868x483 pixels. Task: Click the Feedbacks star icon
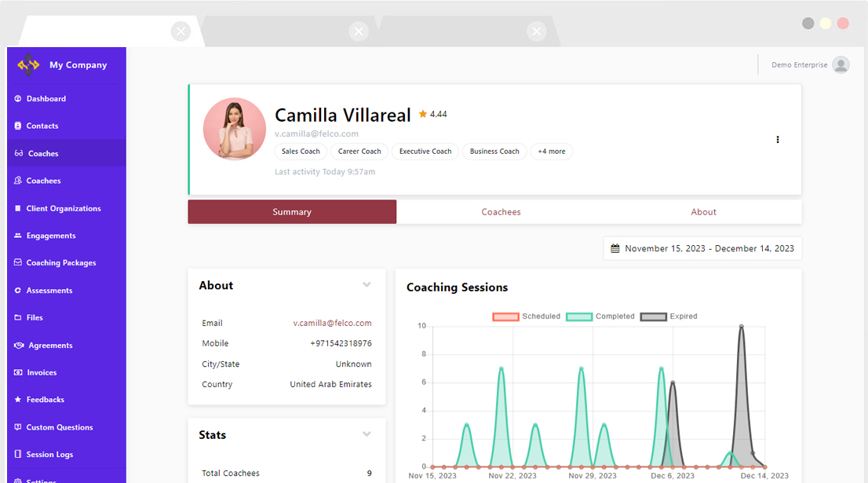(18, 400)
